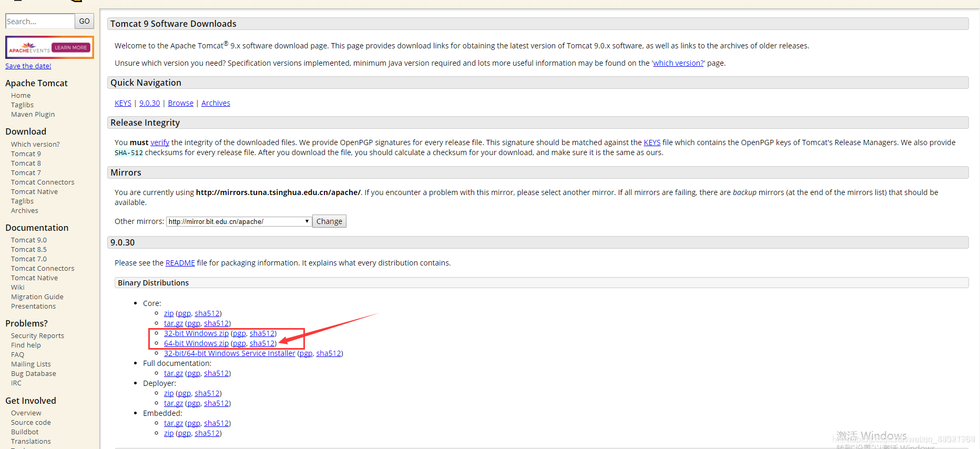Viewport: 980px width, 449px height.
Task: Open the Wiki documentation link
Action: (18, 287)
